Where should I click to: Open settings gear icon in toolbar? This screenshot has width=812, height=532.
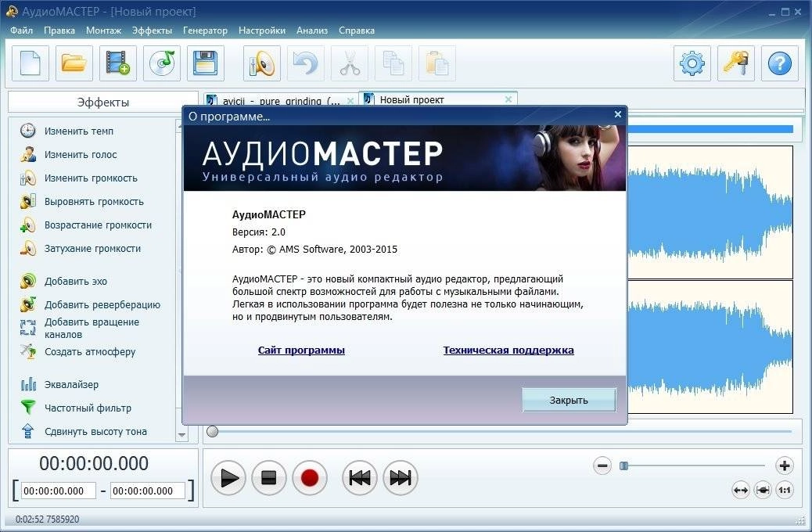[x=692, y=63]
